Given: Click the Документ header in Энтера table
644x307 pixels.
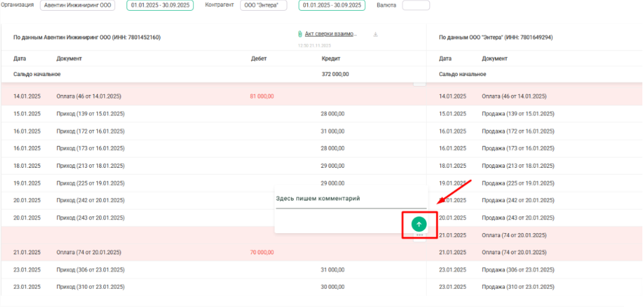Looking at the screenshot, I should [494, 59].
